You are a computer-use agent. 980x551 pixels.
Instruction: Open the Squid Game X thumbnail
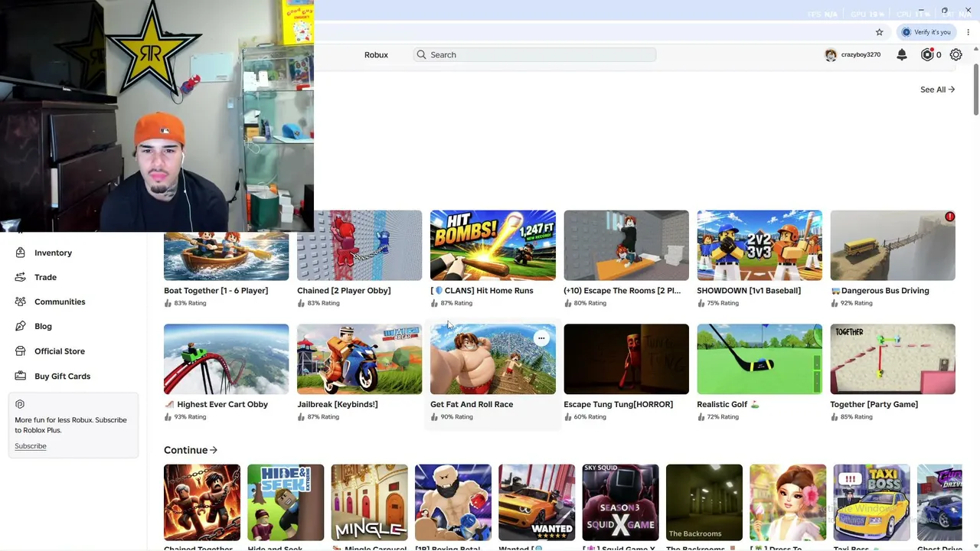[620, 502]
